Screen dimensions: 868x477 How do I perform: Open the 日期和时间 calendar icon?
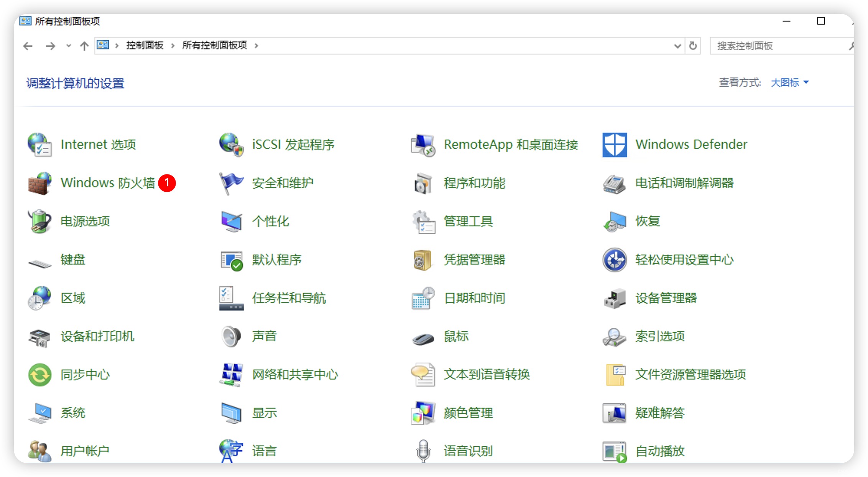[x=422, y=298]
